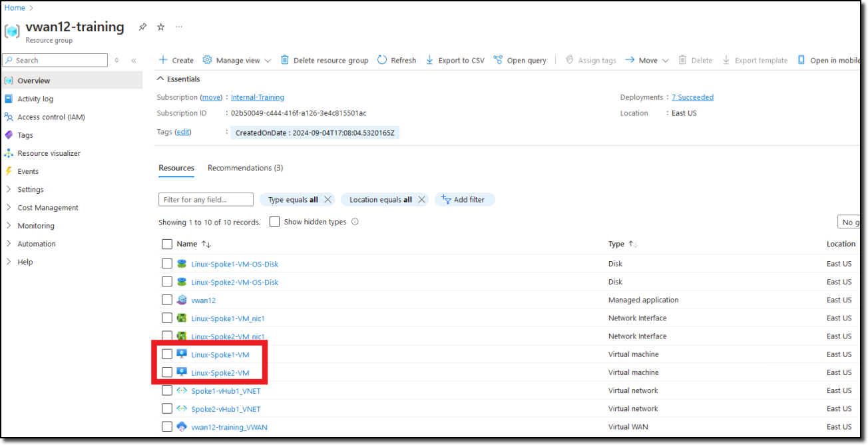The image size is (868, 445).
Task: Sort by Name column arrows
Action: point(206,244)
